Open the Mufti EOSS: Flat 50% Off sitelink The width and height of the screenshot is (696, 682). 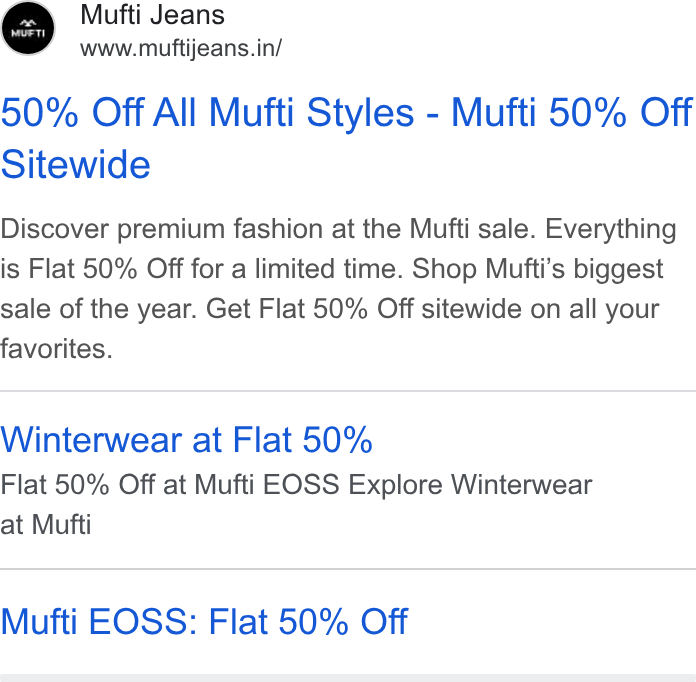click(204, 621)
